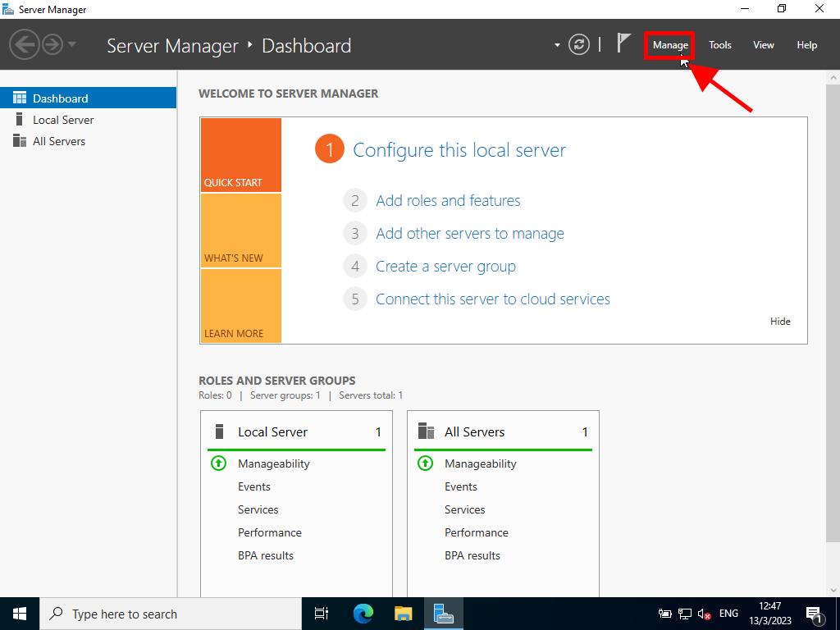The image size is (840, 630).
Task: Open the notifications flag icon
Action: [x=623, y=44]
